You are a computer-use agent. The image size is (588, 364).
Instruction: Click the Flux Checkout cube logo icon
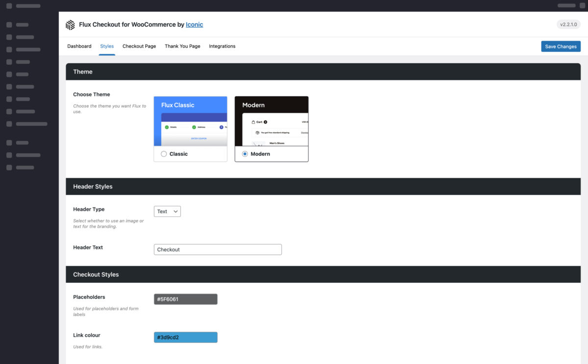click(x=70, y=24)
